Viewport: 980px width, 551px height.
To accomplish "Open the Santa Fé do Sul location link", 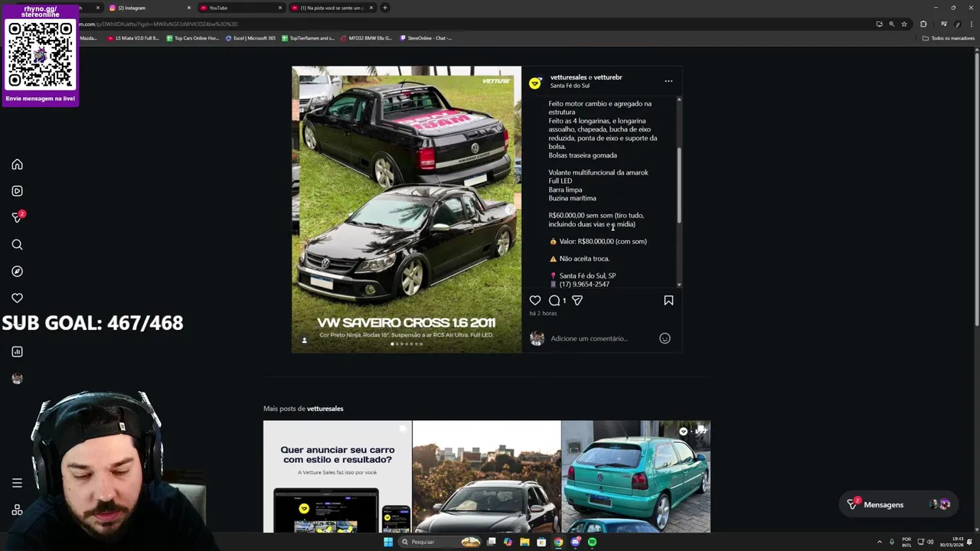I will 570,86.
